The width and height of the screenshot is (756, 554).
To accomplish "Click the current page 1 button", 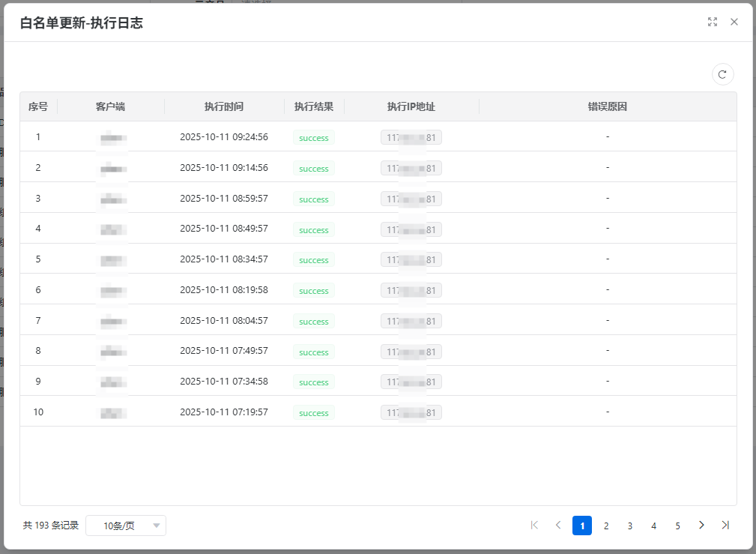I will (582, 526).
